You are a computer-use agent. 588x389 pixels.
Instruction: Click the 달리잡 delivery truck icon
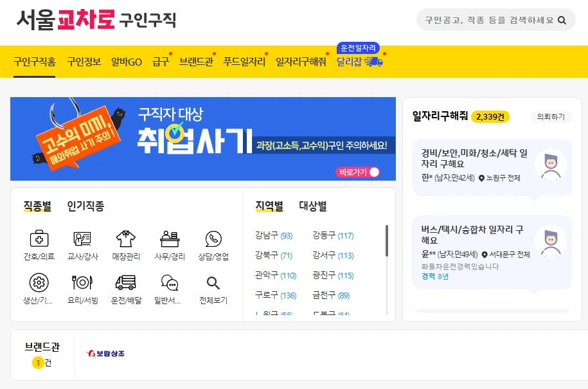click(373, 62)
